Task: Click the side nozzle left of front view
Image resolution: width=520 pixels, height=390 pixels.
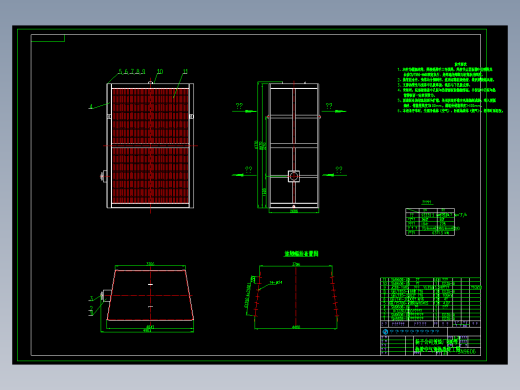Action: tap(103, 176)
